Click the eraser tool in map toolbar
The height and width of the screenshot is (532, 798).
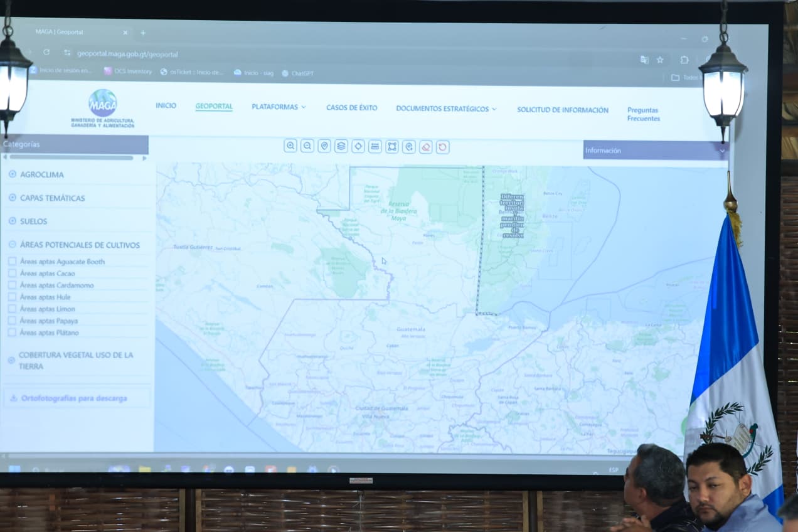426,147
